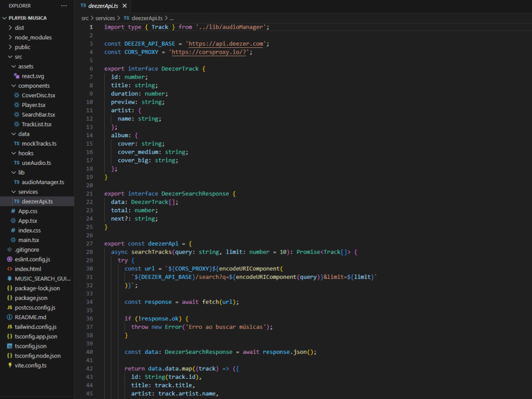Click the package.json braces icon
The height and width of the screenshot is (399, 532).
[x=10, y=298]
